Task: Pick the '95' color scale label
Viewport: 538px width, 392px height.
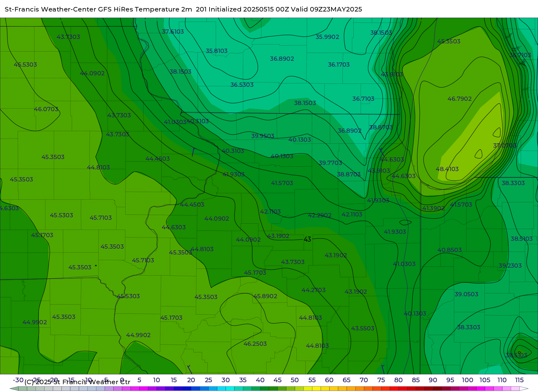Action: pyautogui.click(x=450, y=380)
